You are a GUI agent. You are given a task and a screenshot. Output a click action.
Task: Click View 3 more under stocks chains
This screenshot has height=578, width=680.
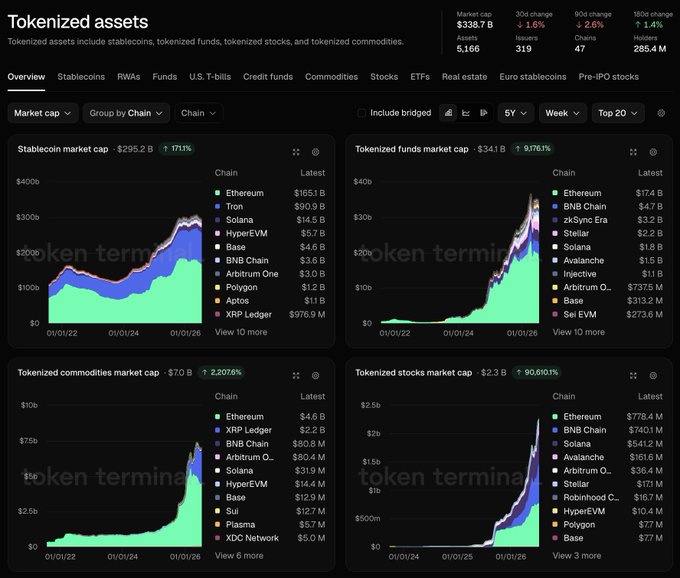(x=577, y=555)
